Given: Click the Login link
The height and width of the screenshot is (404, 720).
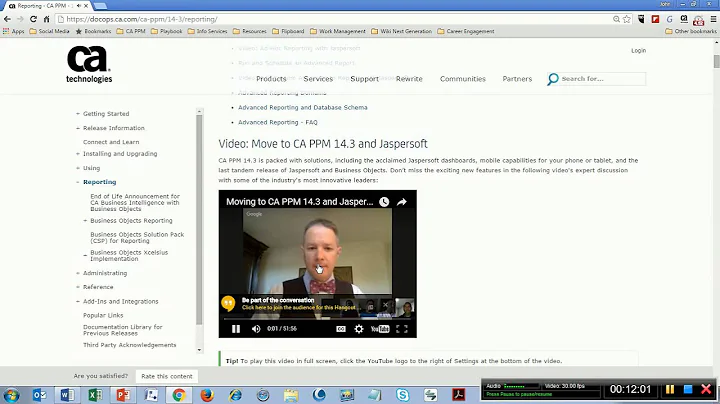Looking at the screenshot, I should tap(638, 50).
